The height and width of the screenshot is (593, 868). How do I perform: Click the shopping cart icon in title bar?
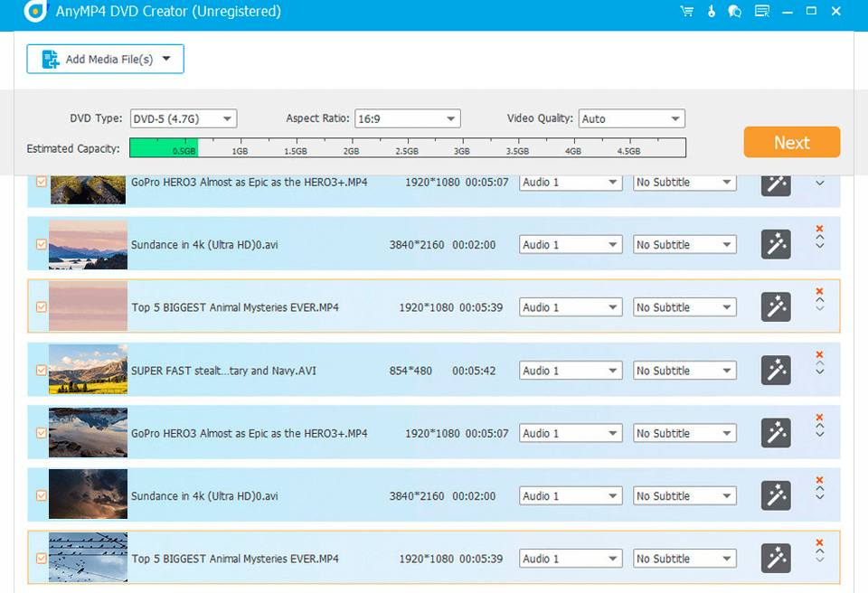point(685,11)
